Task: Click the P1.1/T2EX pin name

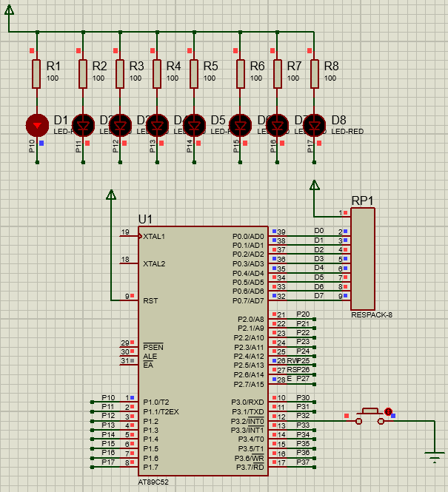Action: [x=161, y=411]
